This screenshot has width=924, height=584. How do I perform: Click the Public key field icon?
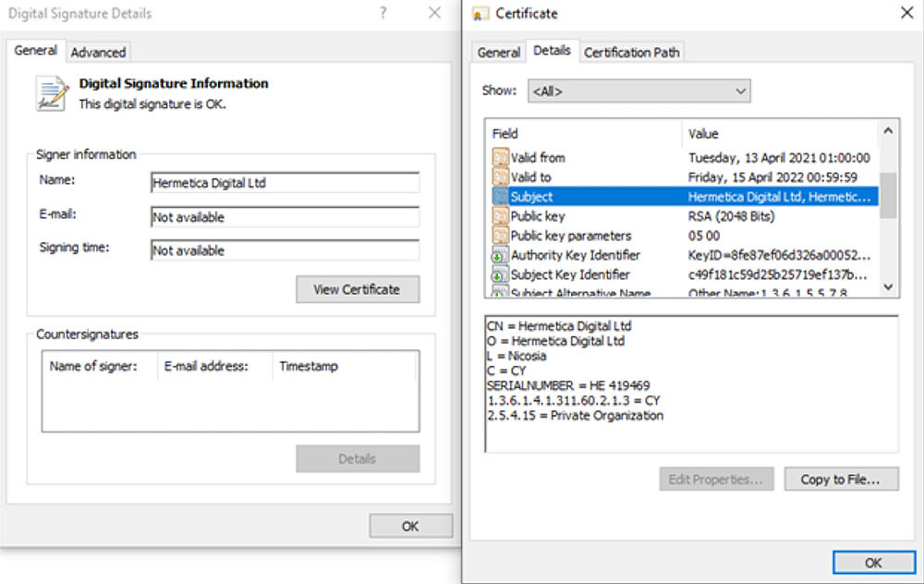coord(501,216)
